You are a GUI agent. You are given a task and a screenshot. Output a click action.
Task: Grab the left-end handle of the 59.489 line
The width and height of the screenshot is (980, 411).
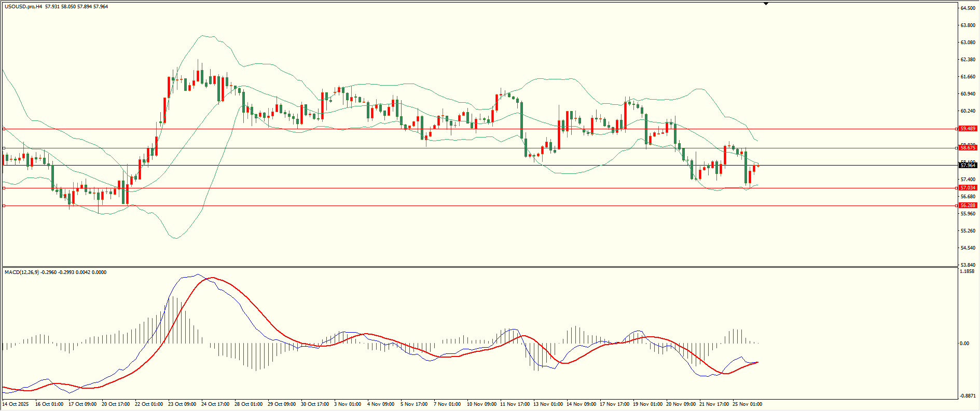(4, 129)
